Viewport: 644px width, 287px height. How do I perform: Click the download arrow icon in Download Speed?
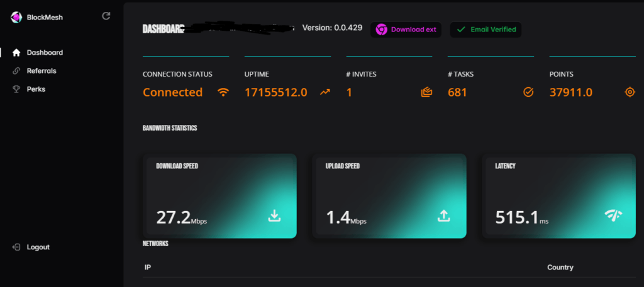(x=274, y=215)
